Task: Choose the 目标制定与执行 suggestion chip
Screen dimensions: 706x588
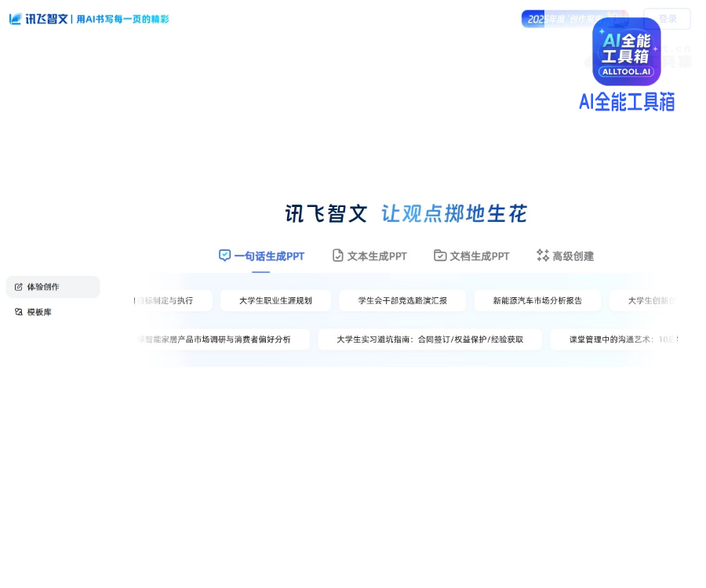Action: click(x=173, y=300)
